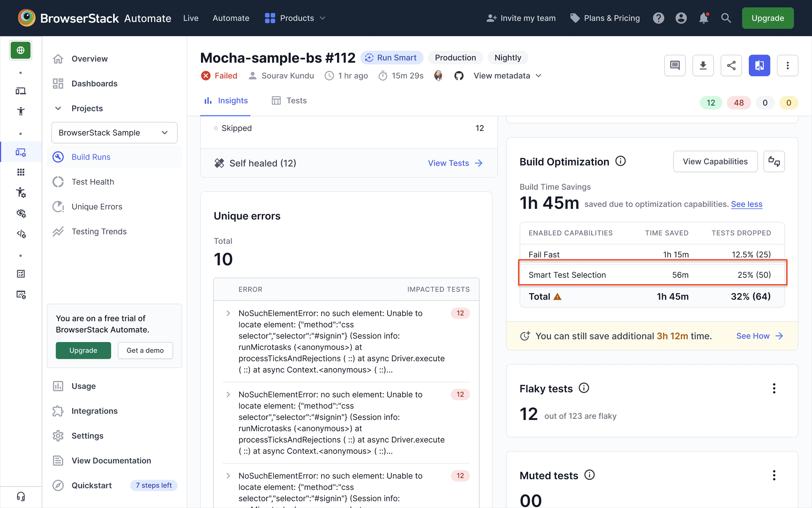
Task: Open the help question mark icon
Action: point(658,18)
